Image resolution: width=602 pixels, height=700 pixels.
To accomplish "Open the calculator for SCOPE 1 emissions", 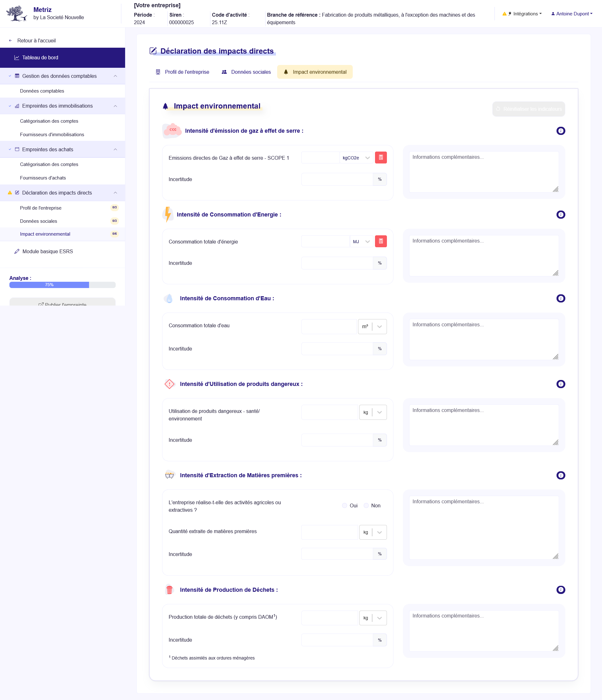I will click(381, 158).
